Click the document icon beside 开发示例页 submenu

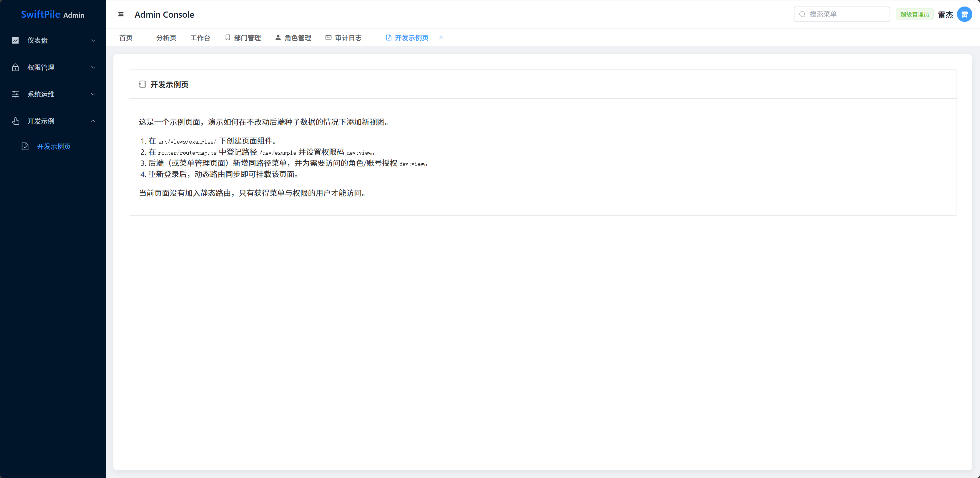[25, 147]
